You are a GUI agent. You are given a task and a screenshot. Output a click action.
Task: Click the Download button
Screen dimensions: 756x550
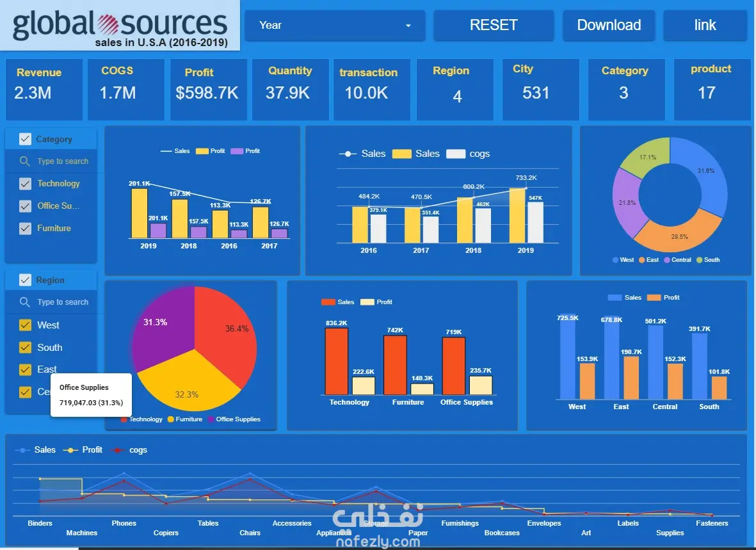(x=609, y=25)
